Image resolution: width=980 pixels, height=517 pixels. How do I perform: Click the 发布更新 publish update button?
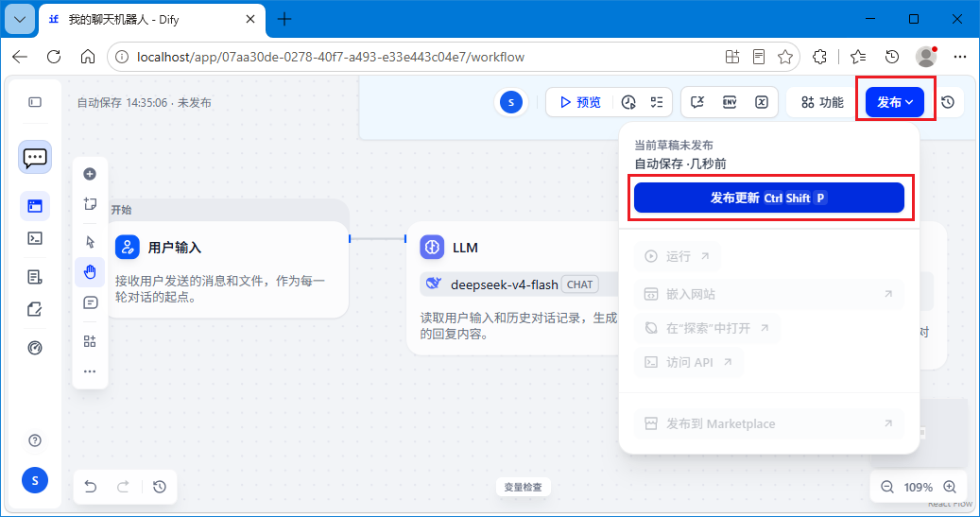[x=768, y=198]
